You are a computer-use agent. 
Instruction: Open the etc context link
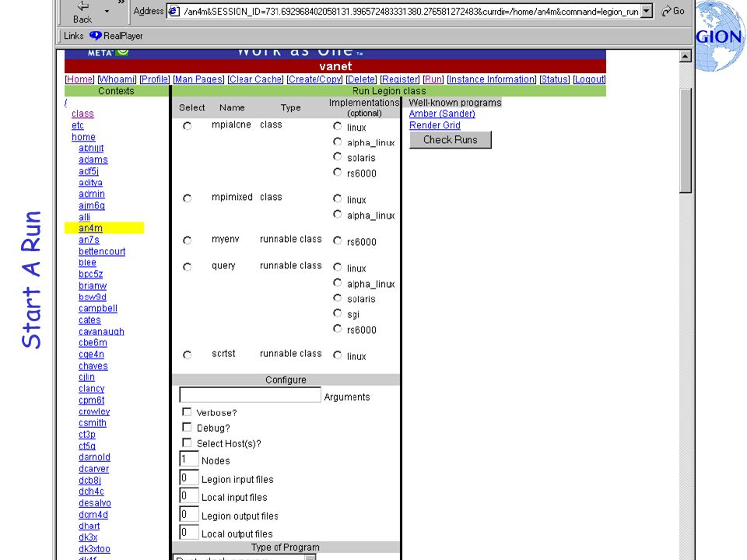click(78, 125)
